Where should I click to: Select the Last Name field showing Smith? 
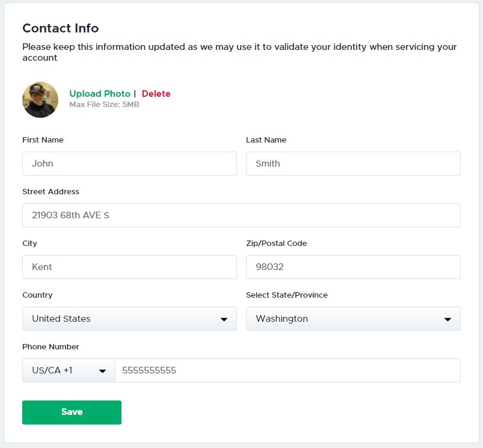353,163
